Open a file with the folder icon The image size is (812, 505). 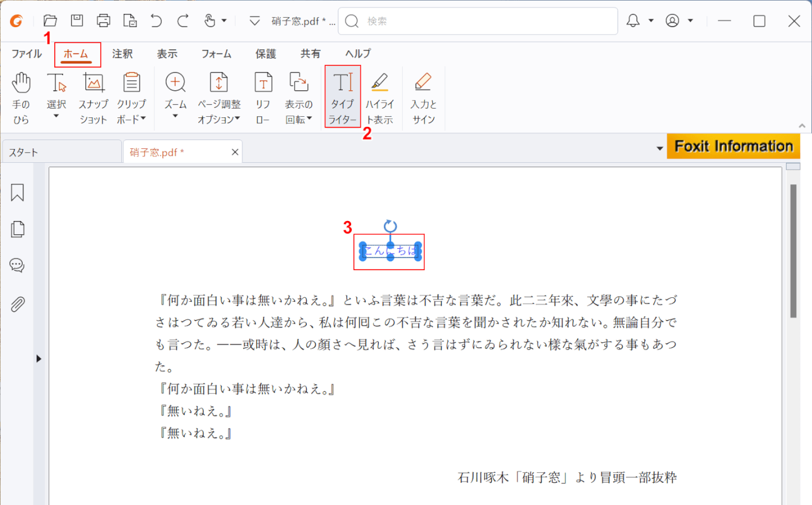(x=50, y=21)
